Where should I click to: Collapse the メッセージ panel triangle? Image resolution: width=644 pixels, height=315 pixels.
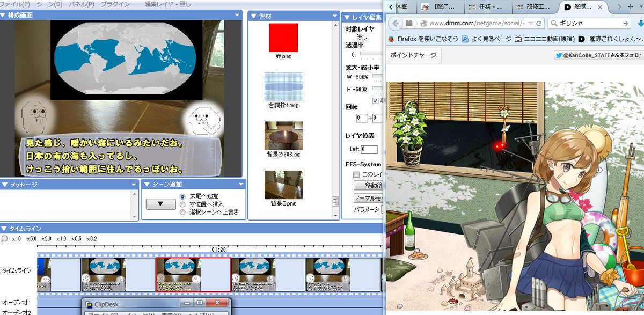pos(5,184)
